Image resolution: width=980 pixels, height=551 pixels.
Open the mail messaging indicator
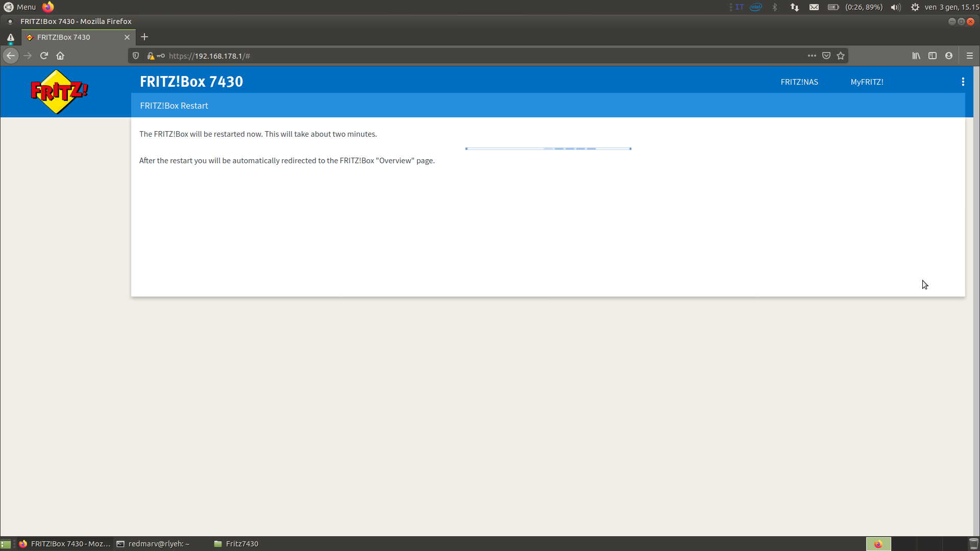[x=814, y=7]
